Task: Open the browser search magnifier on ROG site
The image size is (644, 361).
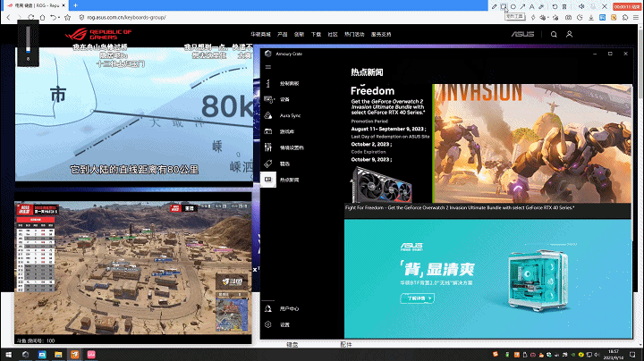Action: pyautogui.click(x=554, y=35)
